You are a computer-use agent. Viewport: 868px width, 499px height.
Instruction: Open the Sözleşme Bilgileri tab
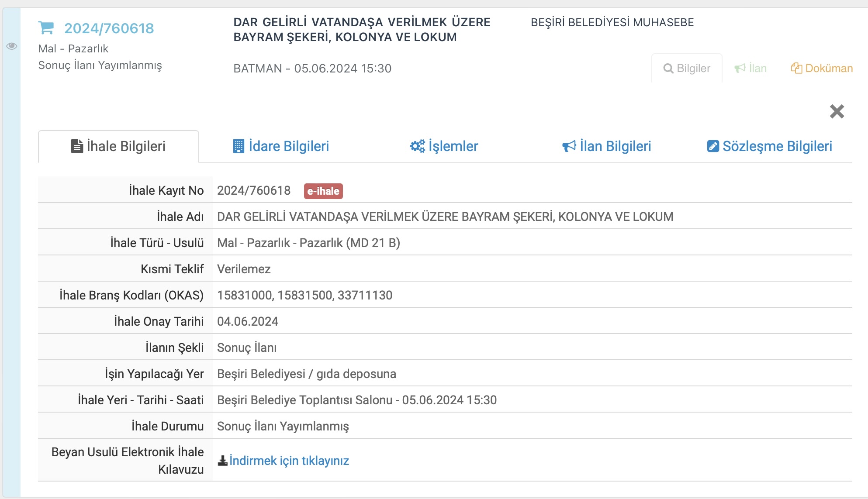pyautogui.click(x=777, y=146)
